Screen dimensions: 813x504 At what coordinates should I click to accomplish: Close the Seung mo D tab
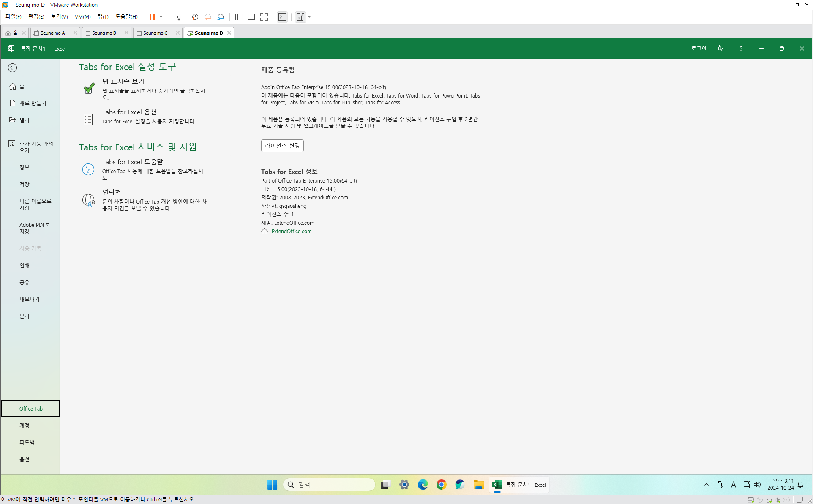point(229,33)
